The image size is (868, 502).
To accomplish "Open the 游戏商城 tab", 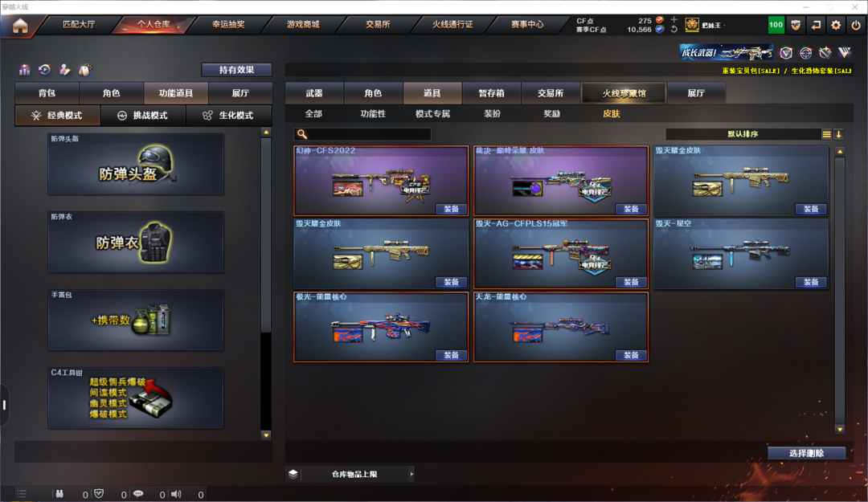I will (x=303, y=24).
